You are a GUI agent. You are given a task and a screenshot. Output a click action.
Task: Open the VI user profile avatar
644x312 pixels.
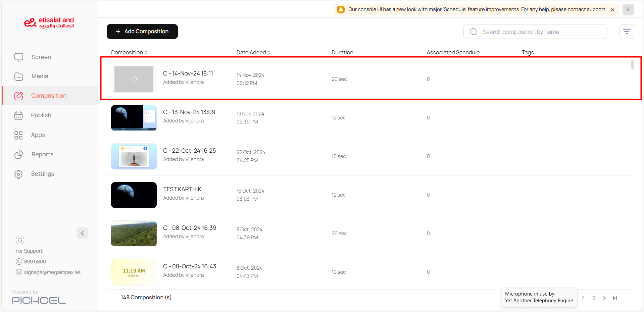tap(628, 9)
